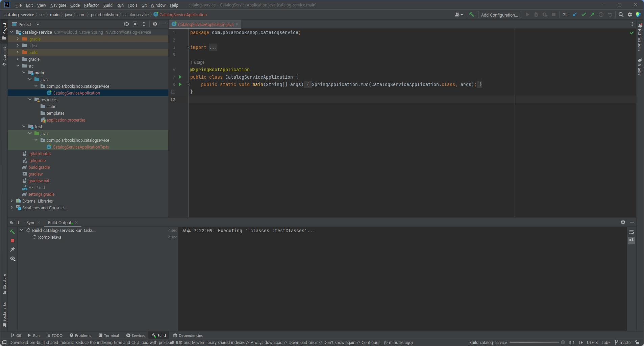Open the Dependencies tool window tab

coord(188,335)
